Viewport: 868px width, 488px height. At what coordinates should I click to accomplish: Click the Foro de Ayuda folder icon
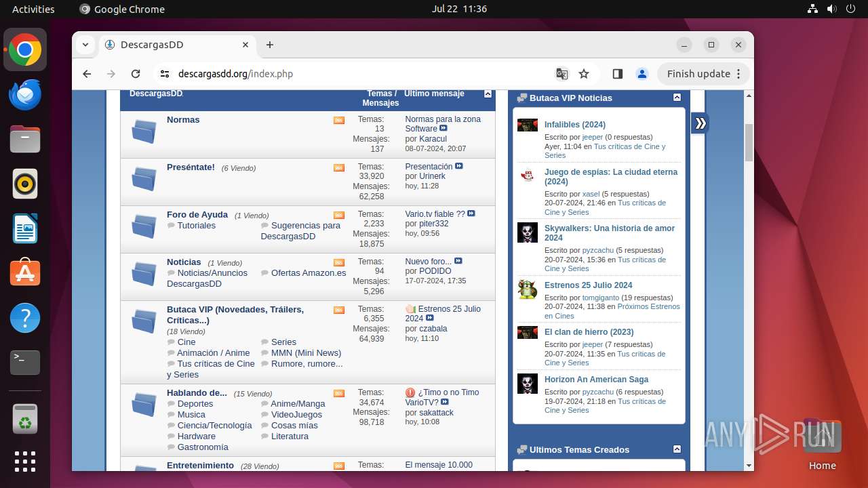click(144, 226)
